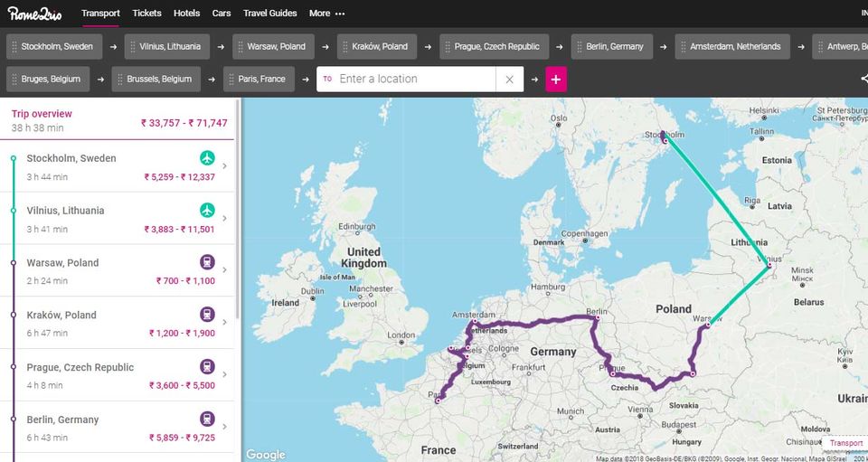This screenshot has width=868, height=462.
Task: Click the duration 6 h 47 min
Action: tap(47, 333)
